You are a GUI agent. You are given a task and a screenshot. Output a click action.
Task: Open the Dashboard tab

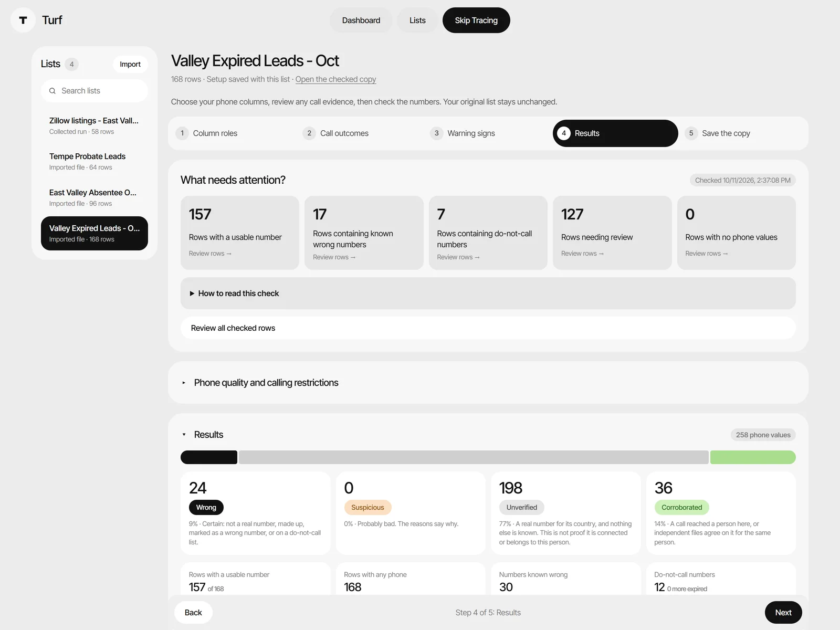(361, 20)
